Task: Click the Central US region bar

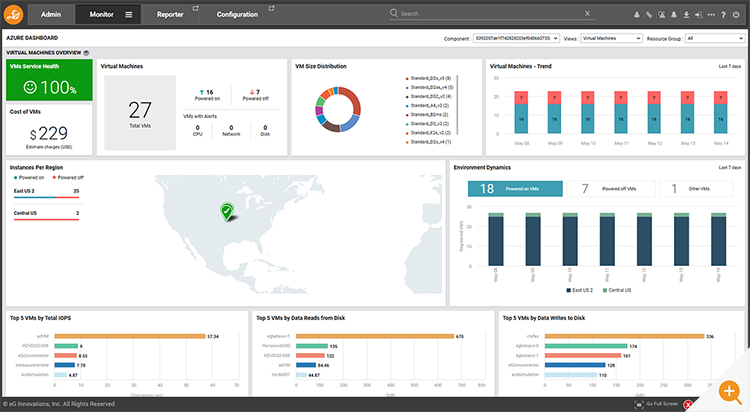Action: 46,219
